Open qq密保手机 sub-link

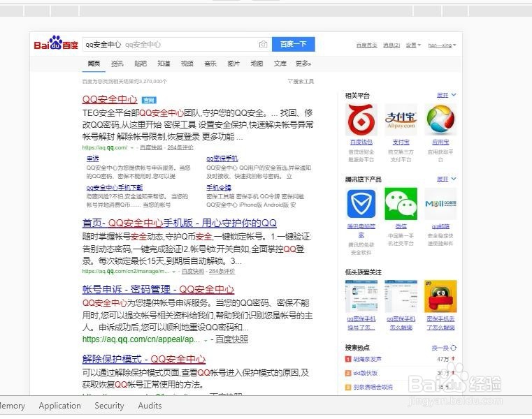[x=222, y=159]
